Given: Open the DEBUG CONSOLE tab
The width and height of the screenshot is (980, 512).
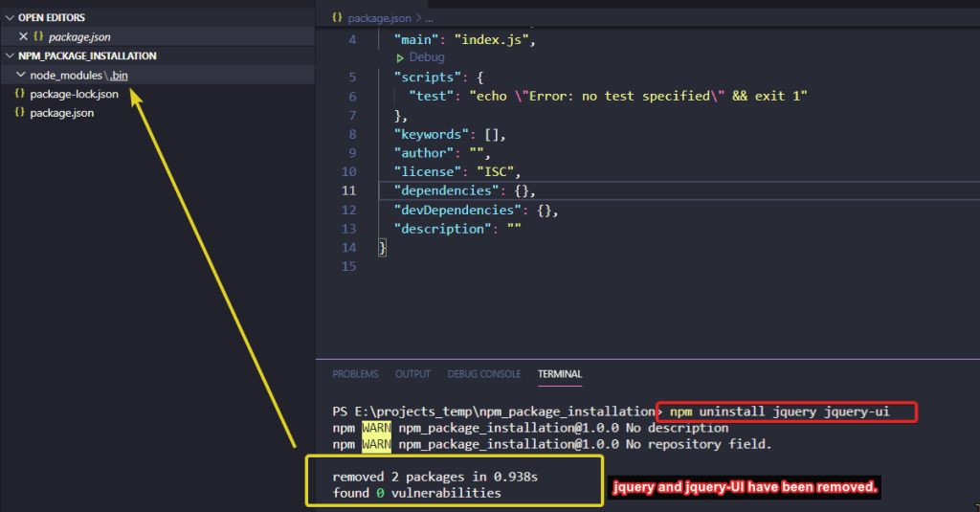Looking at the screenshot, I should click(483, 374).
